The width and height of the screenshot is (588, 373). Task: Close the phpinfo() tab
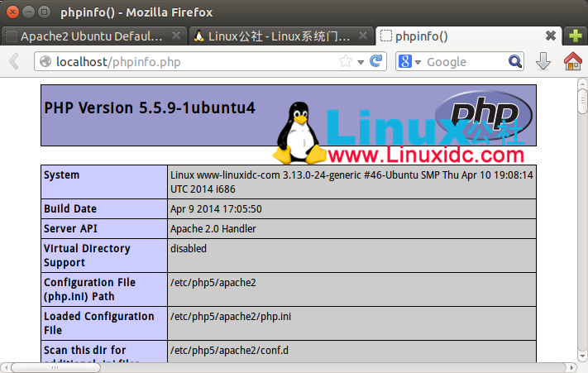tap(551, 36)
